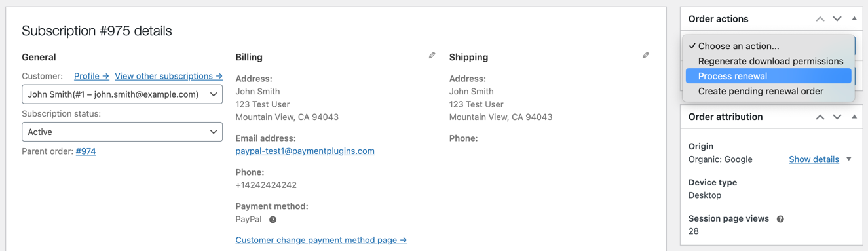This screenshot has height=251, width=868.
Task: Open parent order #974
Action: (x=86, y=151)
